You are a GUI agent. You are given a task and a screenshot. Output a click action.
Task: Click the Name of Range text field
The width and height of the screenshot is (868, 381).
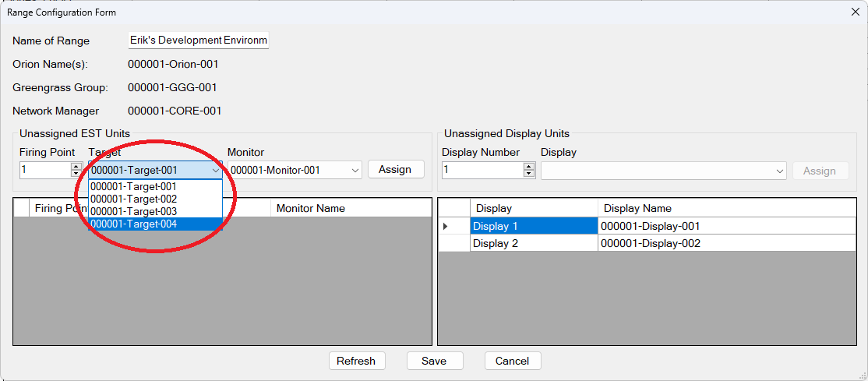point(198,41)
